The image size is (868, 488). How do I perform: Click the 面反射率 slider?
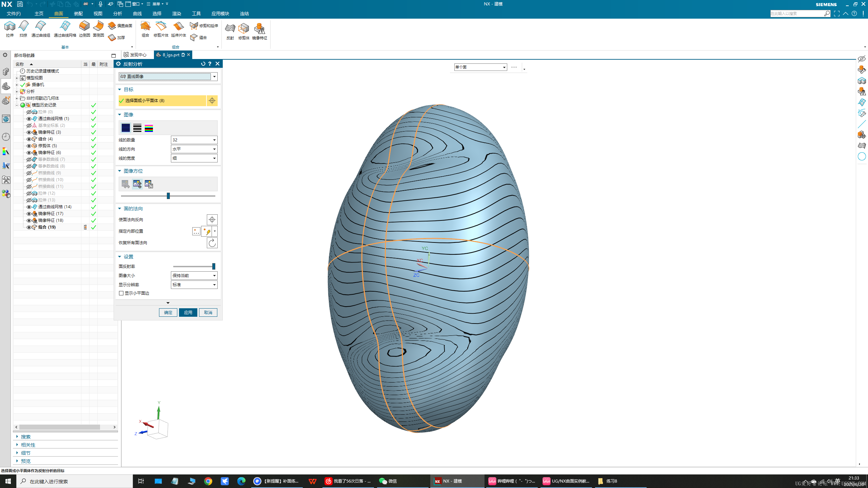[194, 267]
